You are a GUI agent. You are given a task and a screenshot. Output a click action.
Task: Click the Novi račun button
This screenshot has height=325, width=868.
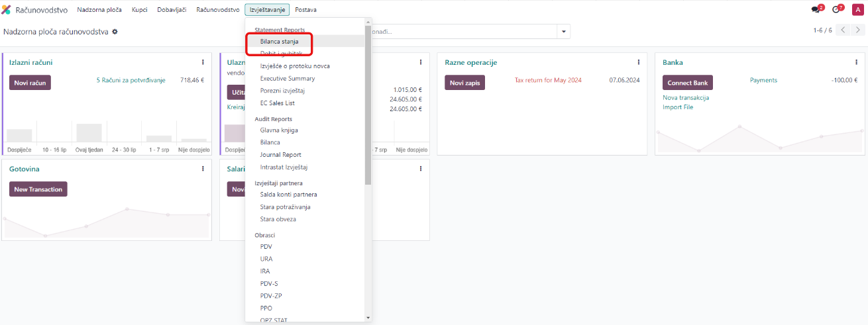pos(30,83)
